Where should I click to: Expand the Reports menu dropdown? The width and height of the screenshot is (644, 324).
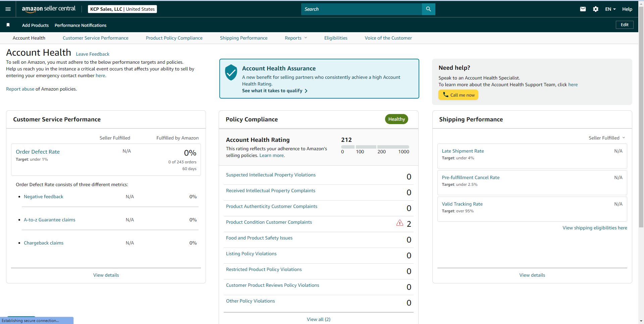click(296, 38)
